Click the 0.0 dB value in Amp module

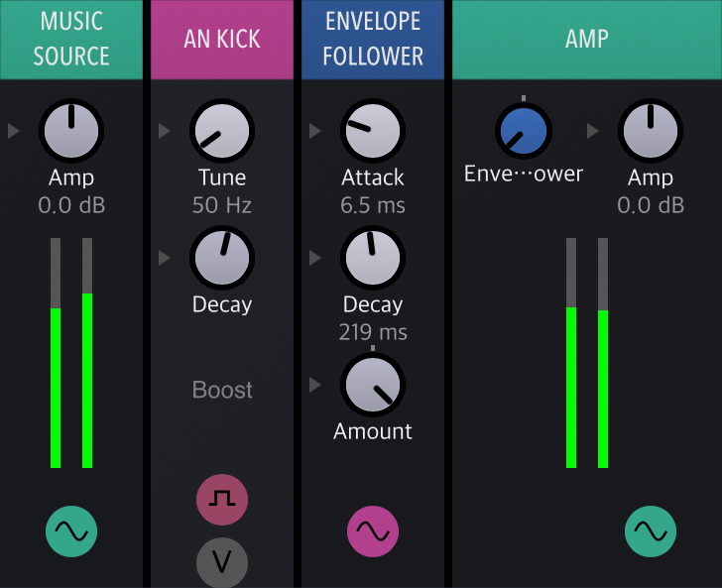[651, 205]
